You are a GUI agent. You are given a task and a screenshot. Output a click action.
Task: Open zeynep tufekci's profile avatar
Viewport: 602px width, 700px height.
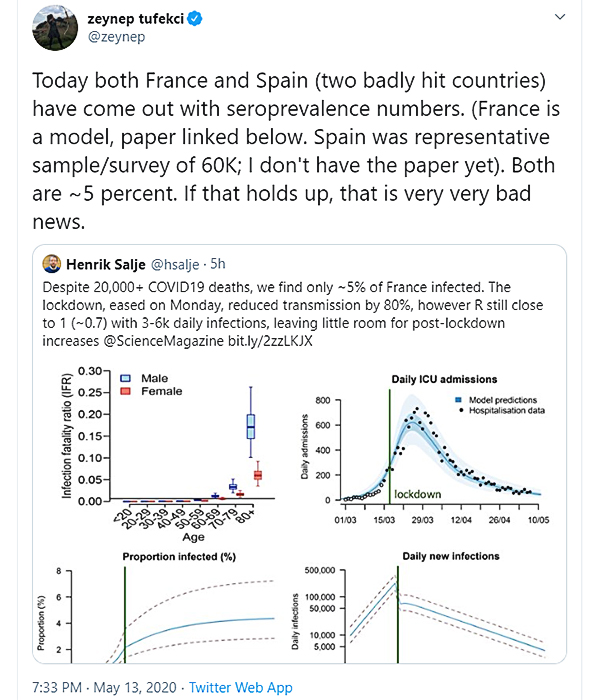pyautogui.click(x=55, y=28)
